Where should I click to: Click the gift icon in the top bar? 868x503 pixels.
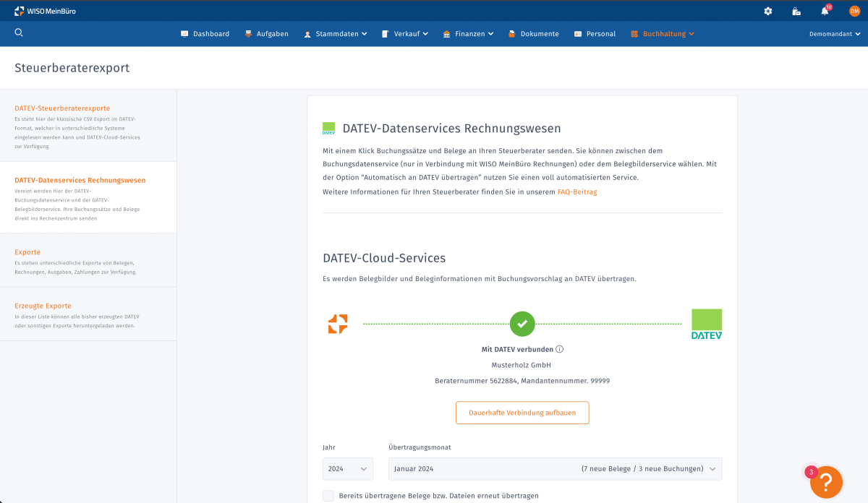[x=796, y=11]
